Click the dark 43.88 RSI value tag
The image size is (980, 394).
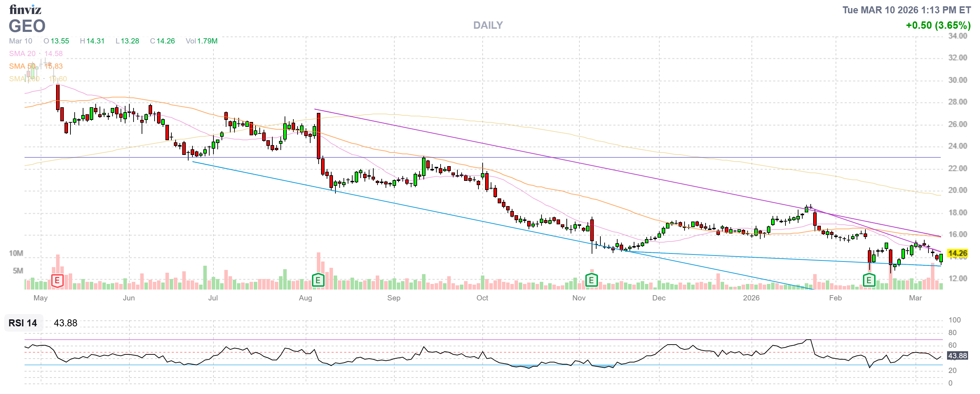tap(957, 355)
